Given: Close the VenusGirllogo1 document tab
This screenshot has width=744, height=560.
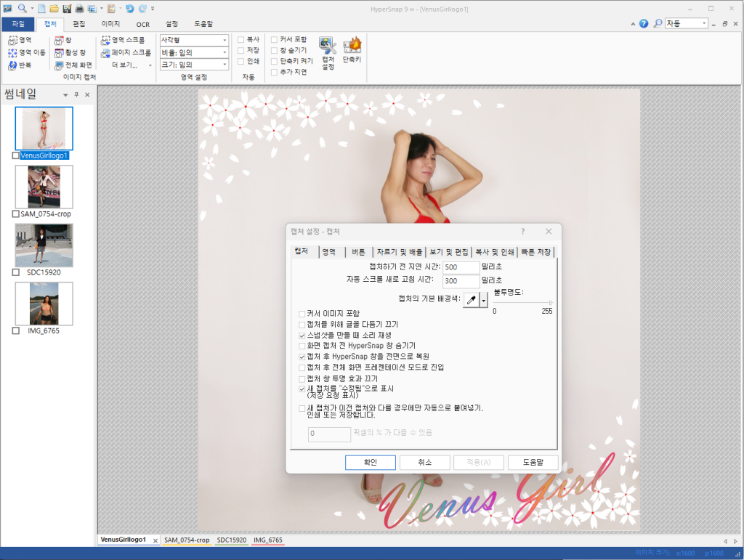Looking at the screenshot, I should click(155, 540).
